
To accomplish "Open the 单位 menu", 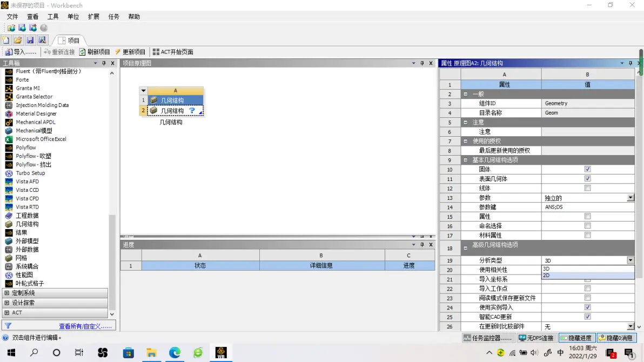I will (73, 17).
